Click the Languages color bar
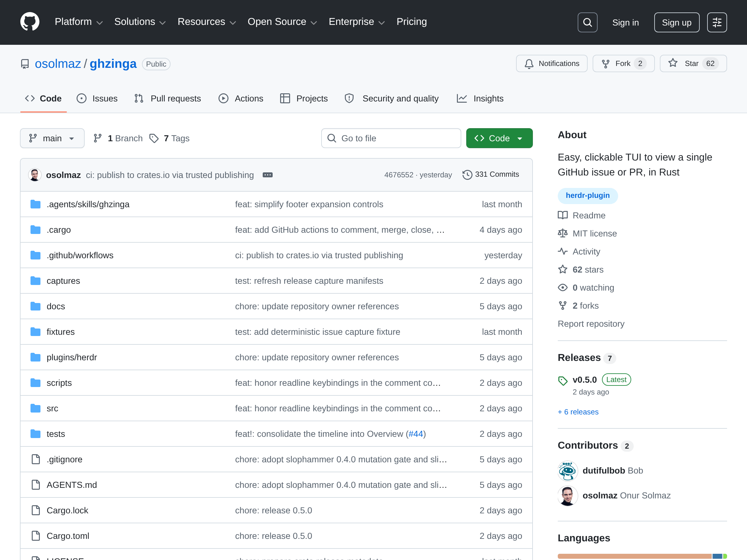Viewport: 747px width, 560px height. [x=642, y=556]
